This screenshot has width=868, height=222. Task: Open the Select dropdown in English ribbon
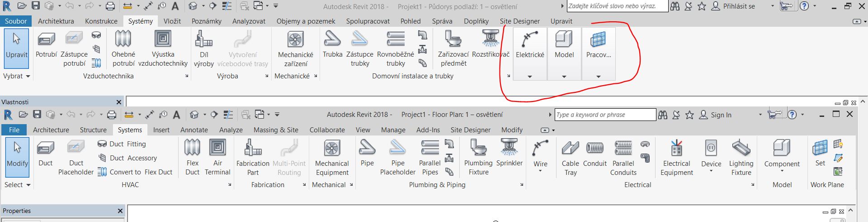pos(18,185)
